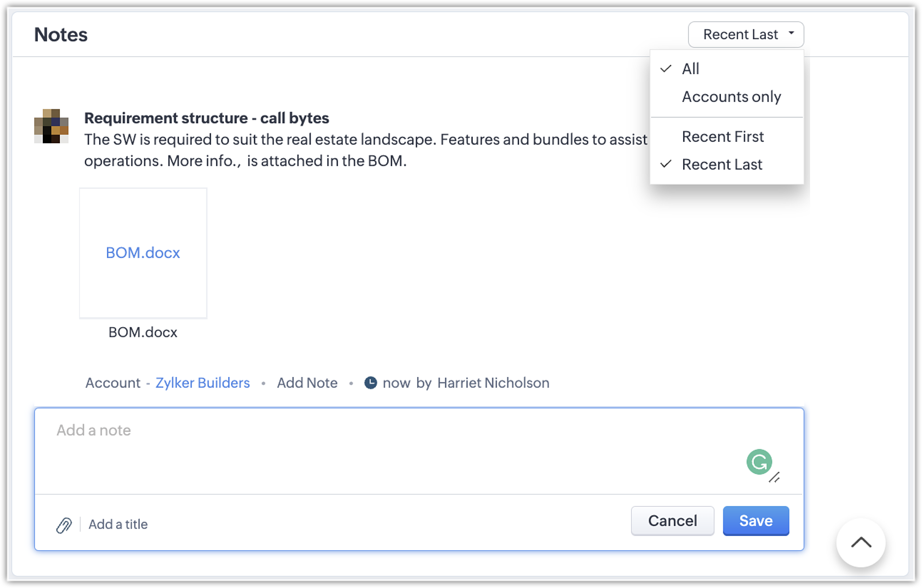Click the 'Add Note' link below the note

coord(307,383)
